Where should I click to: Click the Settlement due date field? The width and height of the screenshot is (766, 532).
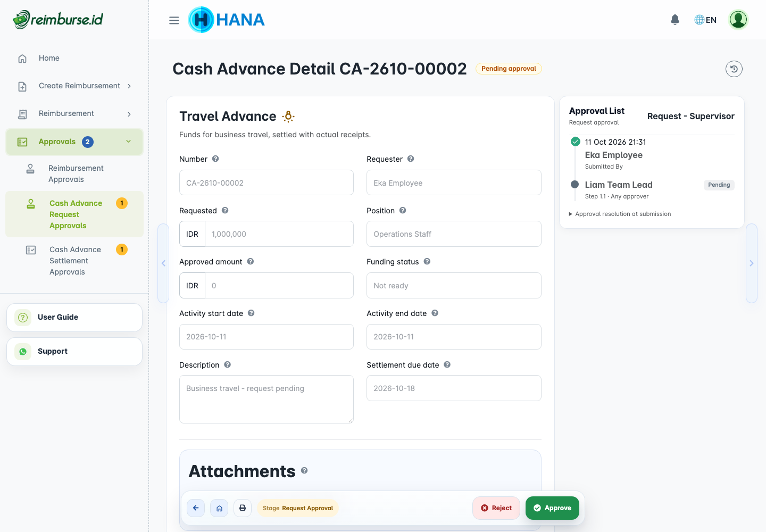[454, 388]
